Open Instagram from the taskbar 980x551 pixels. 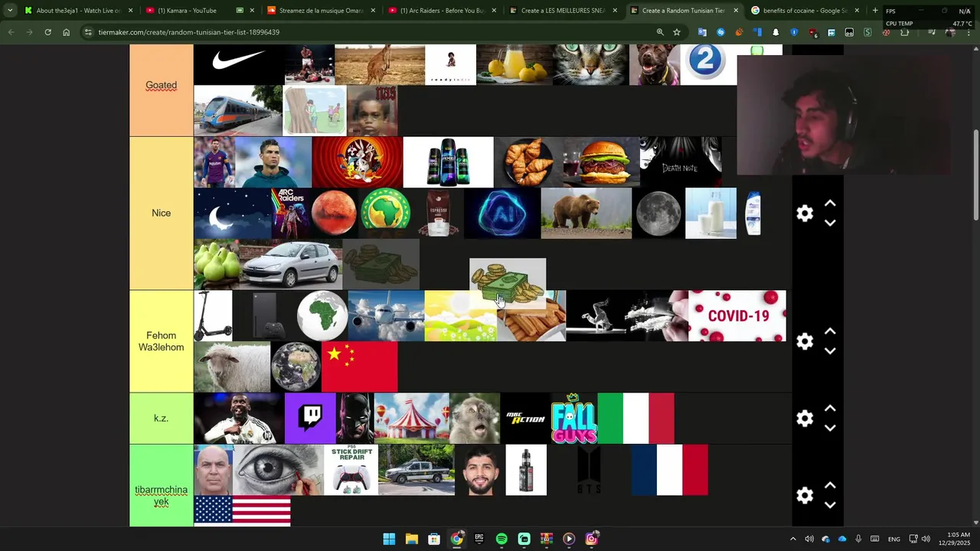(x=591, y=539)
